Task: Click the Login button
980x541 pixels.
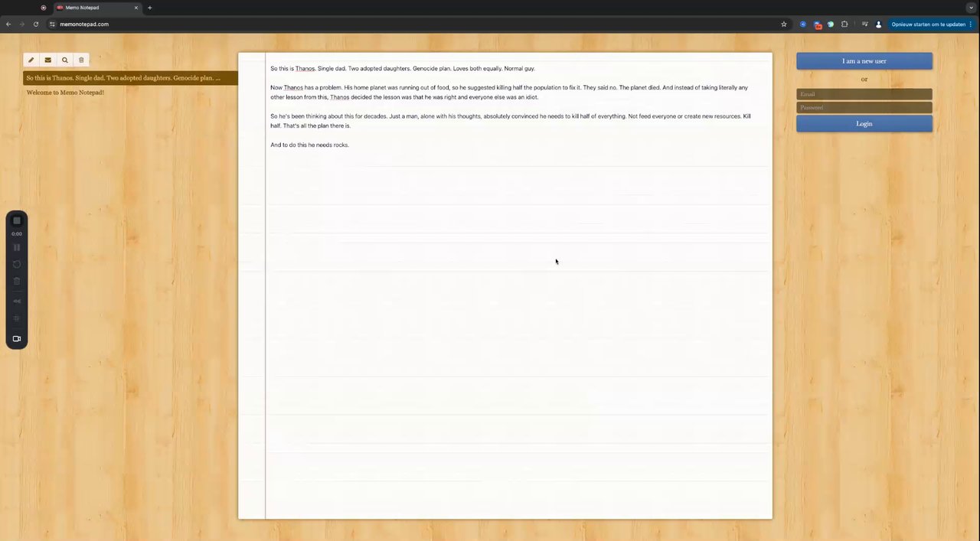Action: click(864, 124)
